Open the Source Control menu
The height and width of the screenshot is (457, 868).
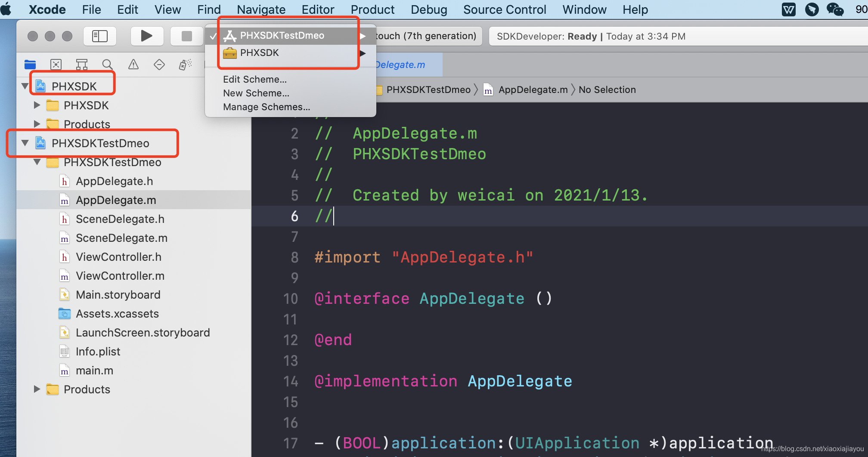[x=505, y=9]
